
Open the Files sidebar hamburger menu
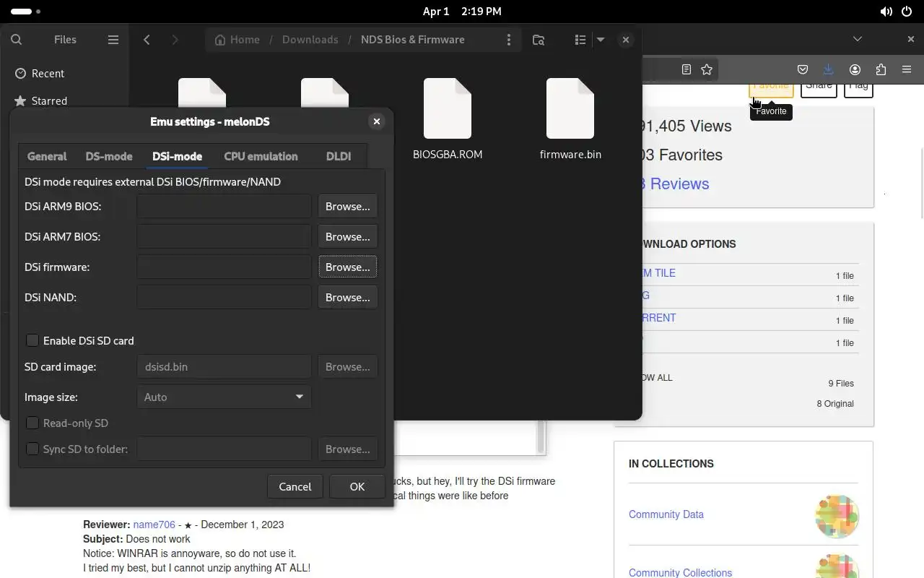click(x=113, y=40)
